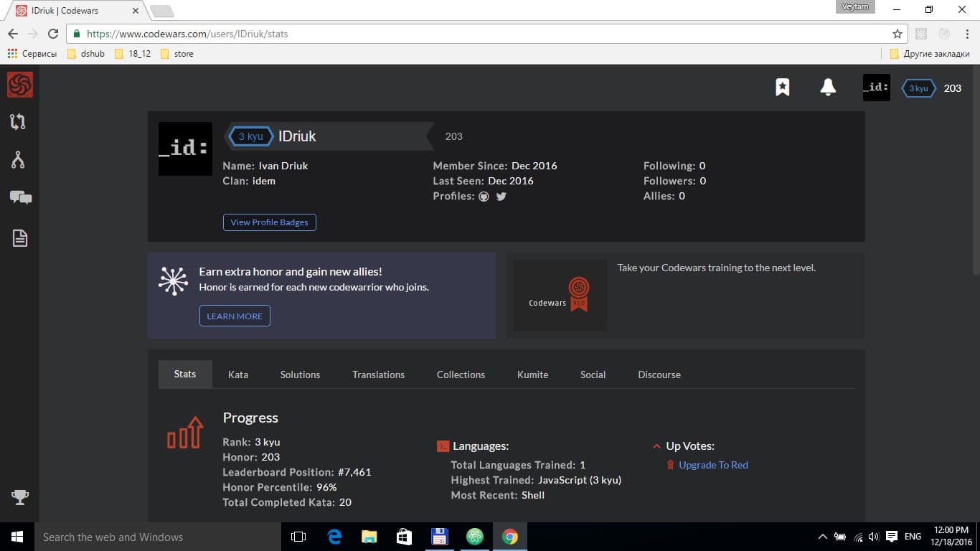Viewport: 980px width, 551px height.
Task: Open the dshub bookmark folder
Action: (85, 54)
